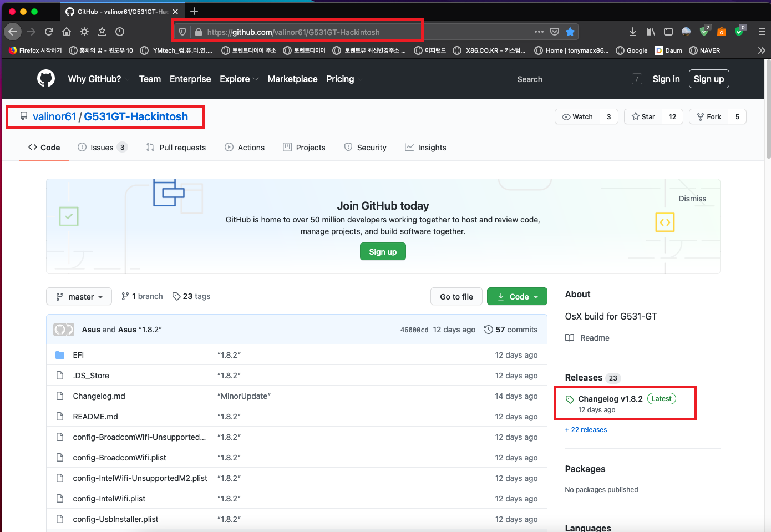Select the Code tab
This screenshot has height=532, width=771.
(44, 148)
